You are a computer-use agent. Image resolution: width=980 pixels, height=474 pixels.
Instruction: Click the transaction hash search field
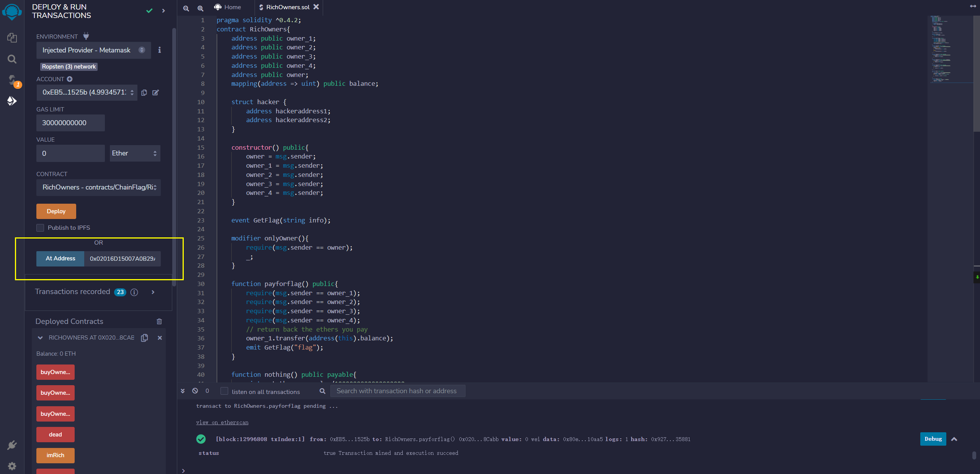[397, 391]
